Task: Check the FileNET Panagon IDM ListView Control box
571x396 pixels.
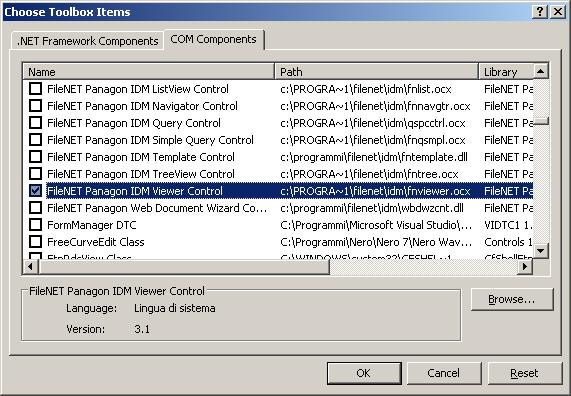Action: tap(35, 89)
